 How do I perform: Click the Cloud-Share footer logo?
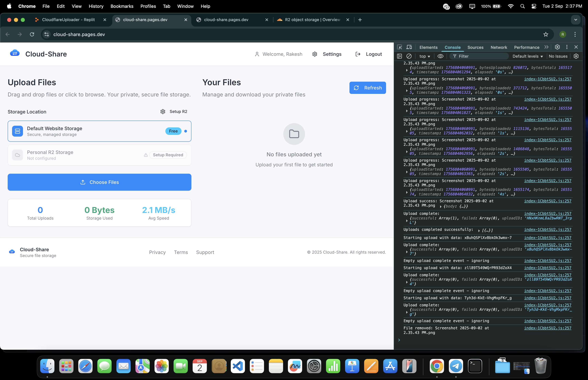click(x=12, y=252)
